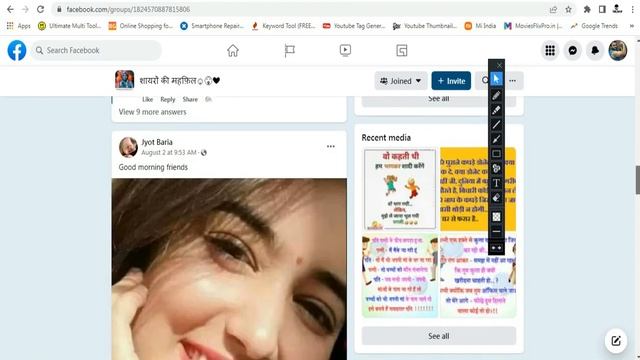Select the arrow drawing tool
This screenshot has height=360, width=640.
pos(496,139)
